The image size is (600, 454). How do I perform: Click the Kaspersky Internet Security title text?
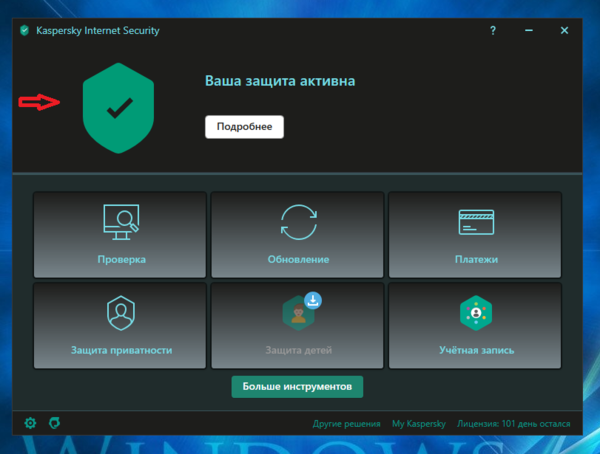98,31
